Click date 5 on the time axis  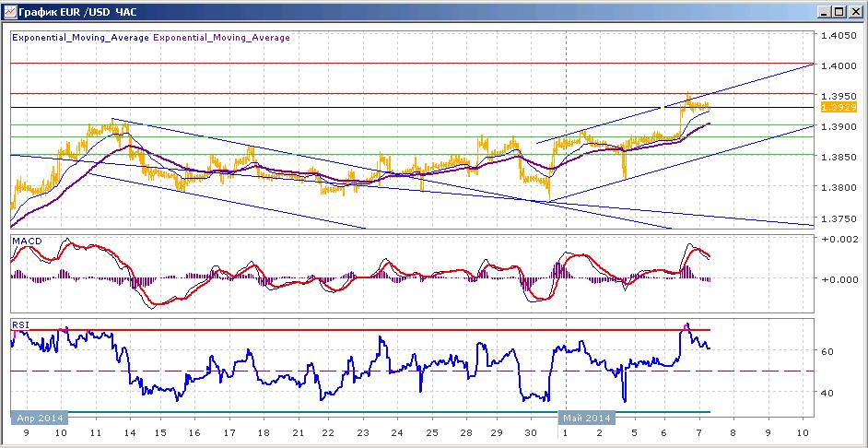coord(634,432)
